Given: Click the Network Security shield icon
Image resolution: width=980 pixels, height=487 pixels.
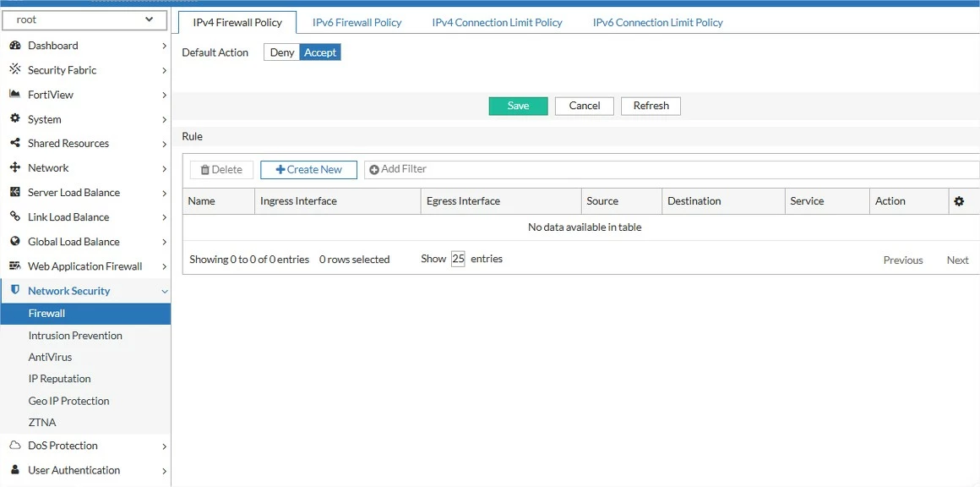Looking at the screenshot, I should click(15, 290).
